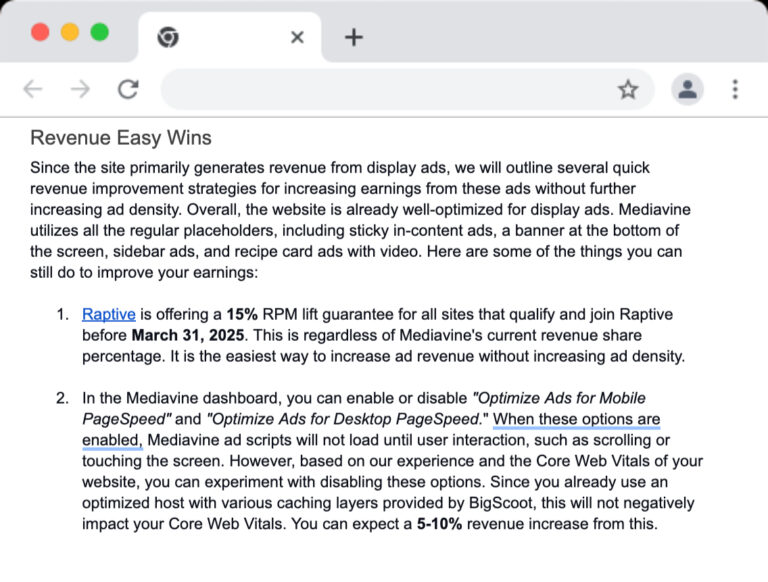Click the bold 'March 31, 2025' date
Image resolution: width=768 pixels, height=582 pixels.
point(188,335)
